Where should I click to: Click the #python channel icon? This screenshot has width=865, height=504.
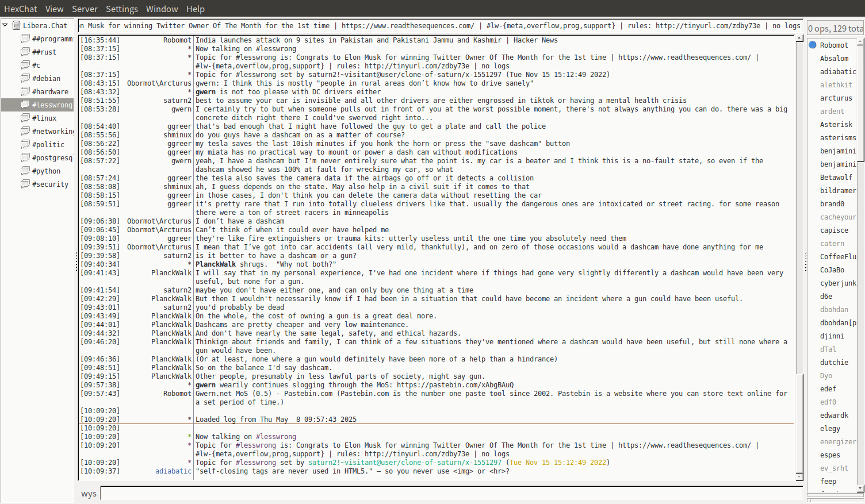[x=25, y=171]
